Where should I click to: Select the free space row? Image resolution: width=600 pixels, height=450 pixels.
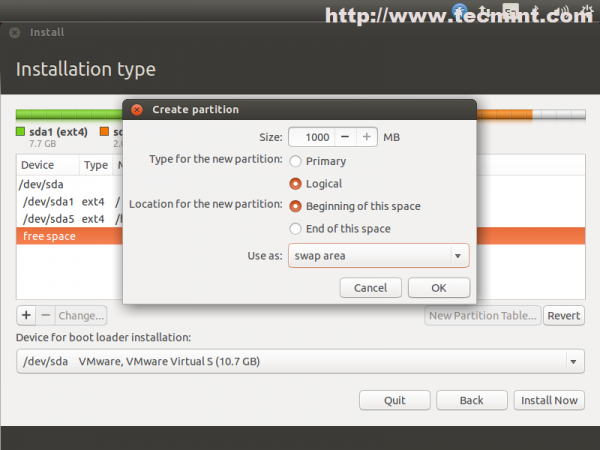[x=301, y=236]
